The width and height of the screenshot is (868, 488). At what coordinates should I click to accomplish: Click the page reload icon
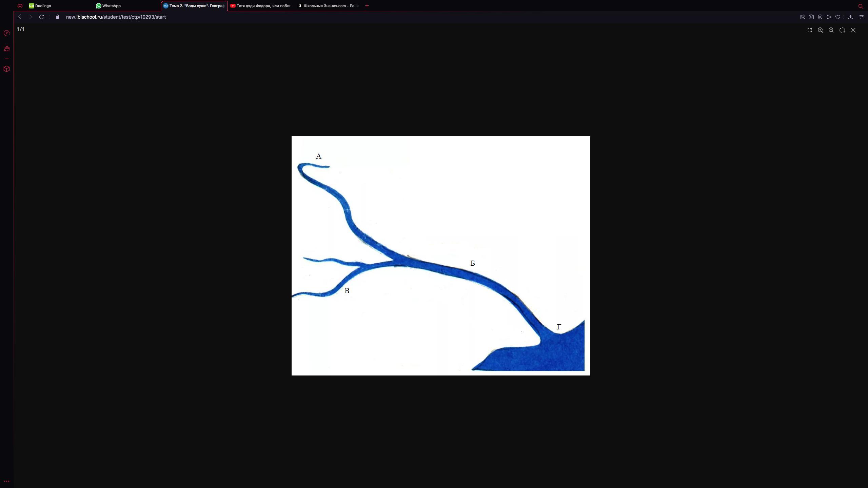coord(41,17)
